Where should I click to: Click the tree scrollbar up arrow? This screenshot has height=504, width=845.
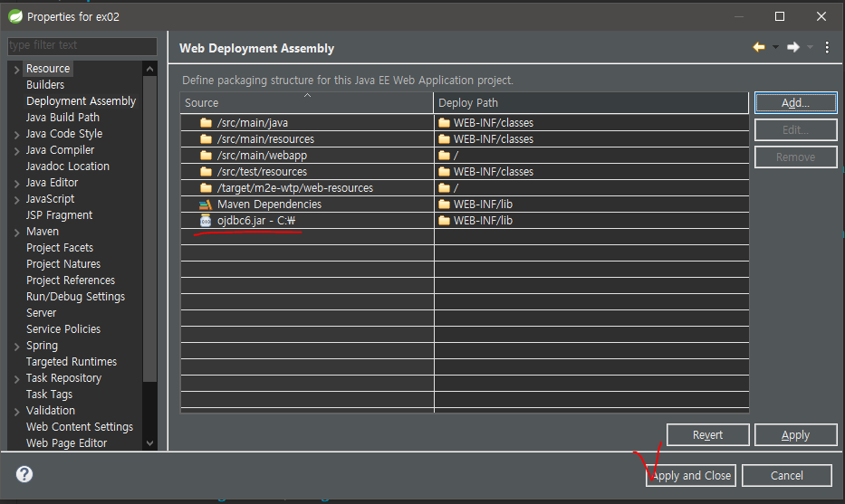(149, 69)
